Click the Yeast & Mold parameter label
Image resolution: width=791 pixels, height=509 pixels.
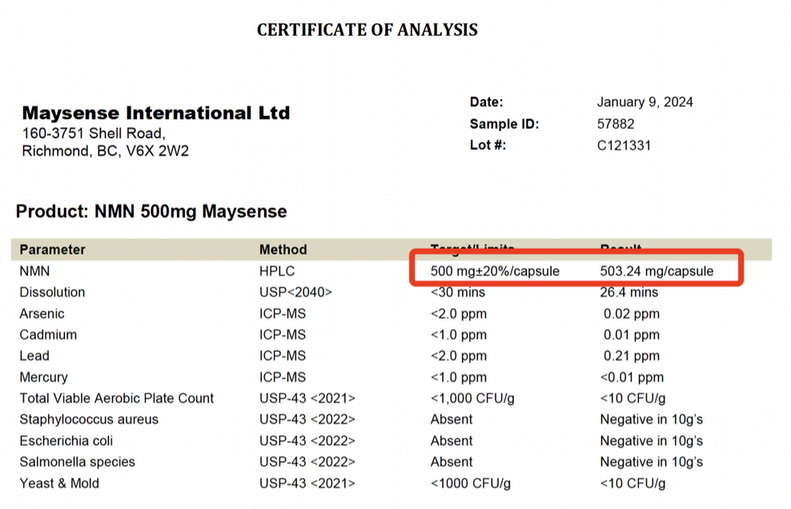click(x=59, y=483)
